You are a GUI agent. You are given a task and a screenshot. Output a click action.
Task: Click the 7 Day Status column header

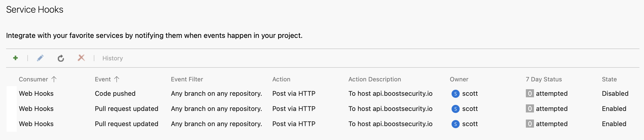click(544, 79)
